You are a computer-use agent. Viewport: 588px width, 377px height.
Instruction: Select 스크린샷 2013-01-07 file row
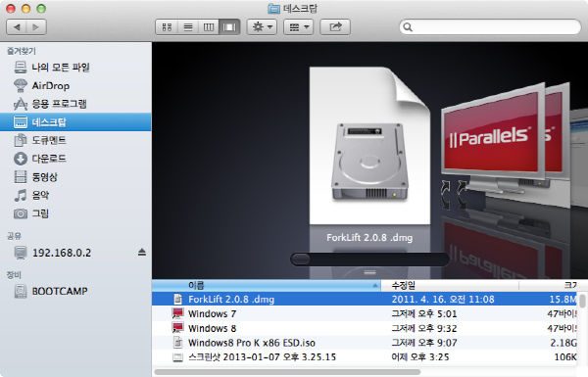[365, 357]
